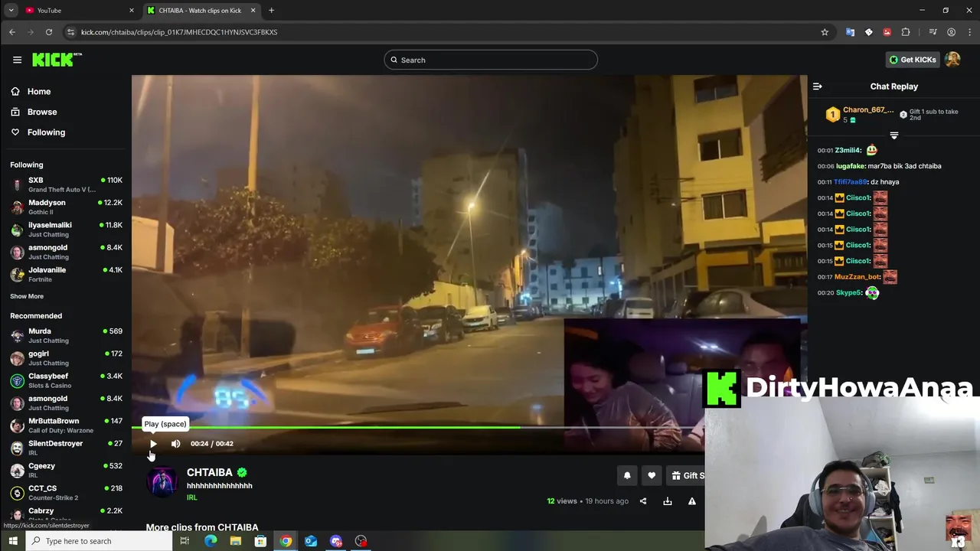Go back with the browser back arrow

pyautogui.click(x=12, y=32)
